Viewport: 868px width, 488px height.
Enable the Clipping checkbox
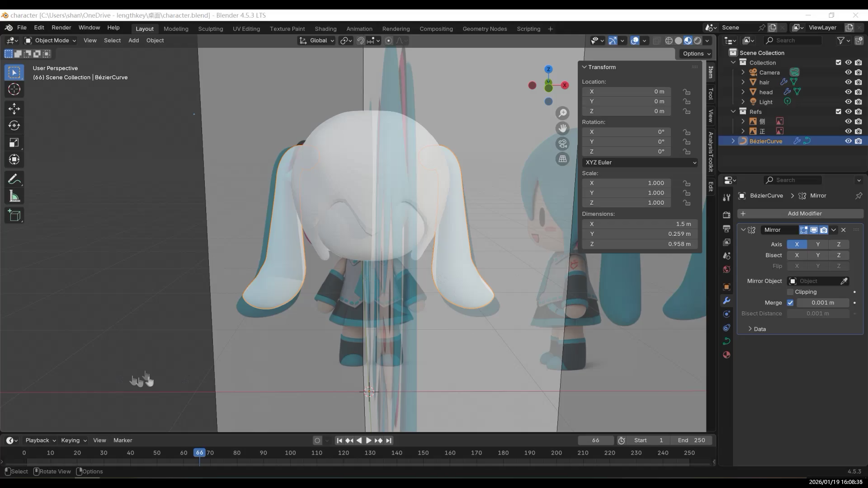(x=790, y=292)
